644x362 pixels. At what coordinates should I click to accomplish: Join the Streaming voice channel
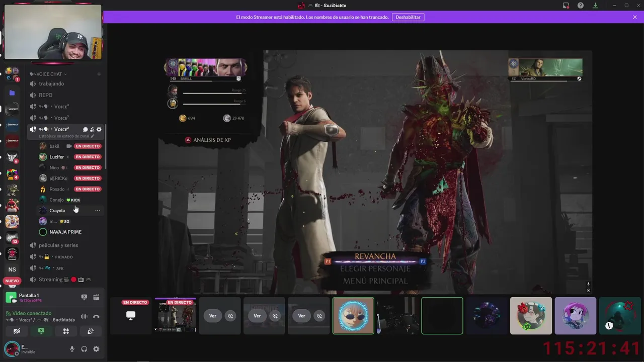pyautogui.click(x=66, y=280)
